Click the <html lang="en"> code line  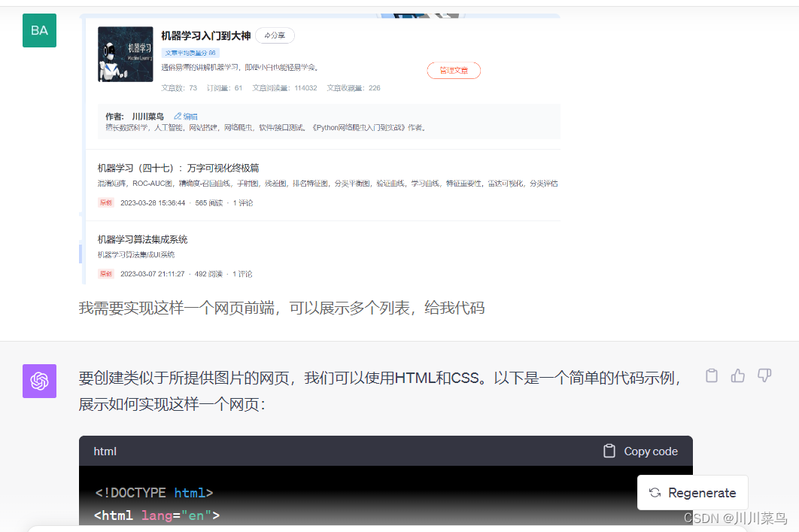[x=157, y=515]
